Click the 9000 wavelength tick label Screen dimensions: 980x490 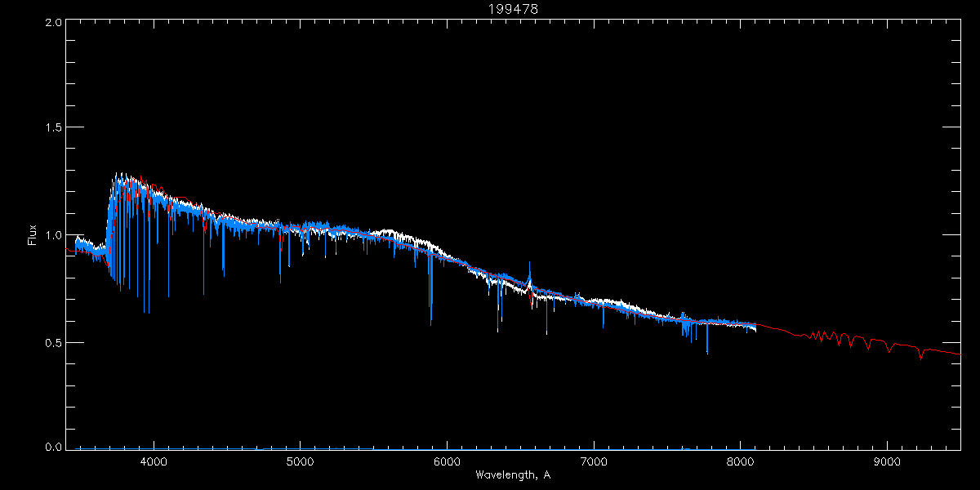click(x=887, y=461)
